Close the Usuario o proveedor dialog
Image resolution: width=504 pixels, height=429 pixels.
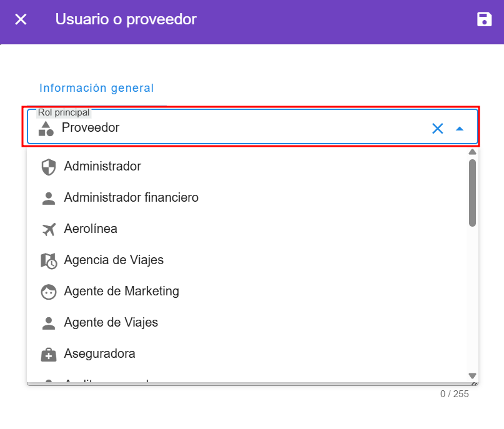tap(21, 19)
